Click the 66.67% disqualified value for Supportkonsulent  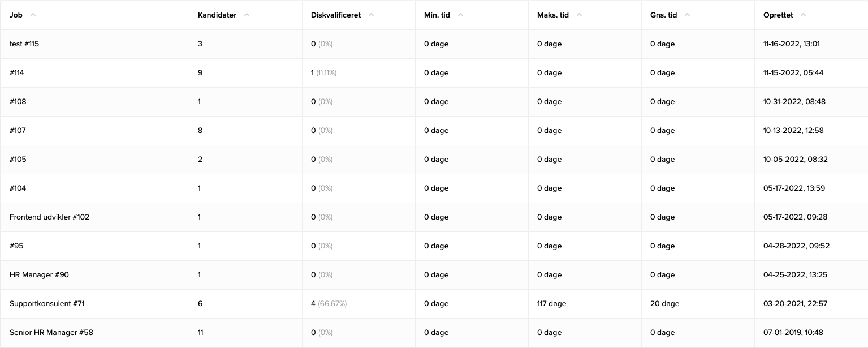click(x=333, y=303)
